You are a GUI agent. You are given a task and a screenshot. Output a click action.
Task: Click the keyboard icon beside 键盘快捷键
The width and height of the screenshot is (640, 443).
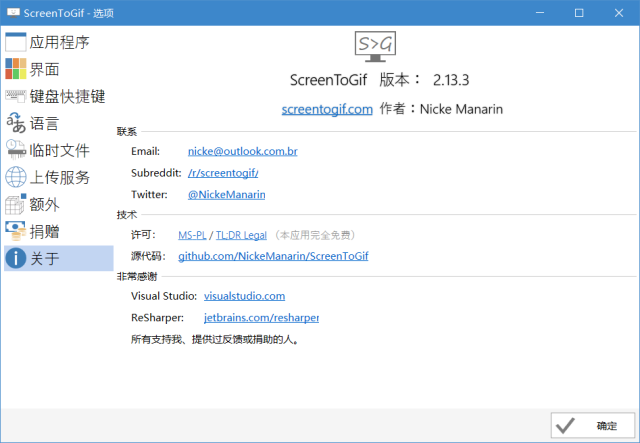point(16,96)
